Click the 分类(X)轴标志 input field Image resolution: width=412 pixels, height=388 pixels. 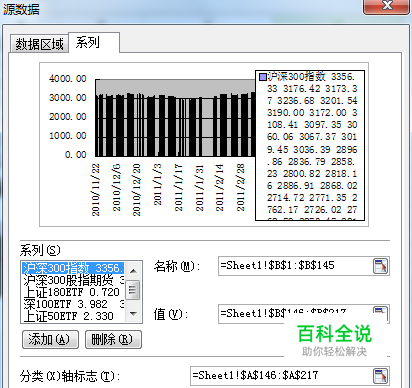click(281, 376)
